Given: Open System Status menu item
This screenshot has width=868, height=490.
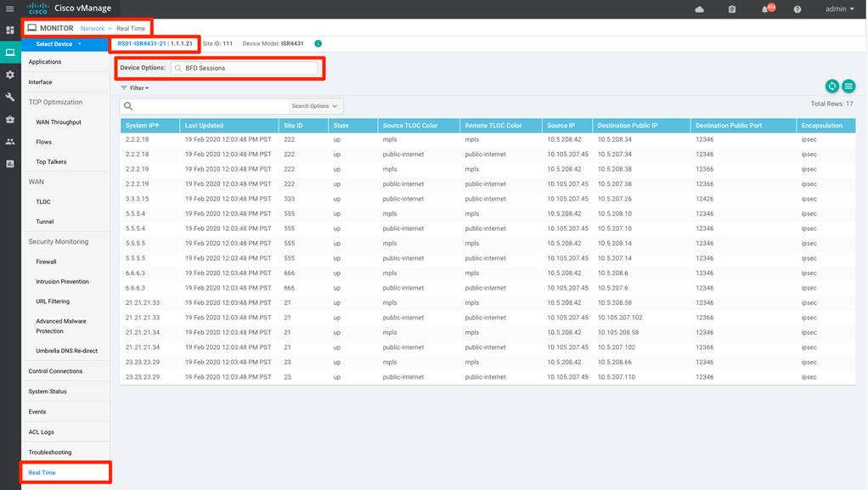Looking at the screenshot, I should pyautogui.click(x=48, y=391).
